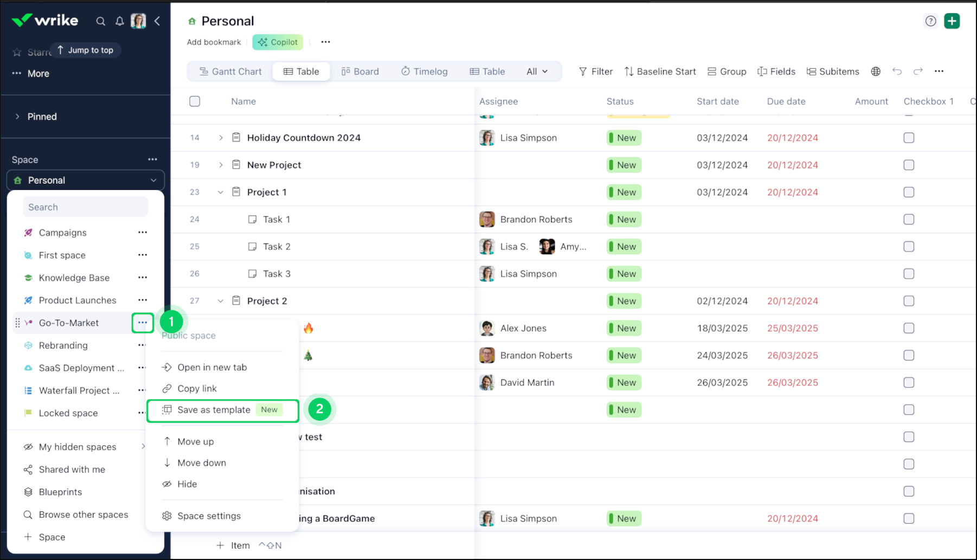Click Add bookmark

(x=214, y=42)
